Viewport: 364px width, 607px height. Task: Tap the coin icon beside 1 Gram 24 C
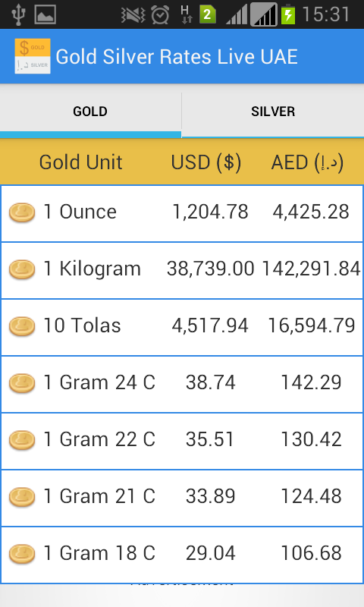pyautogui.click(x=22, y=383)
